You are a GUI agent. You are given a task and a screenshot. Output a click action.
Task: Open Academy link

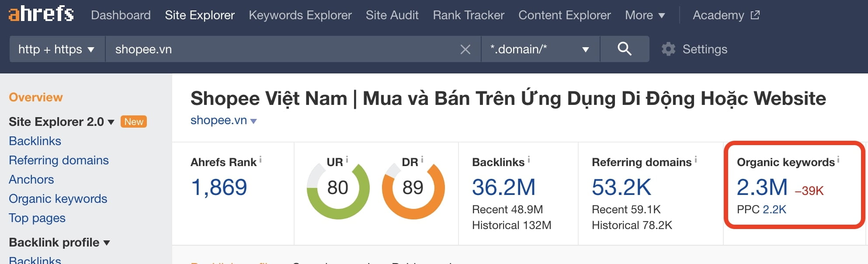718,15
